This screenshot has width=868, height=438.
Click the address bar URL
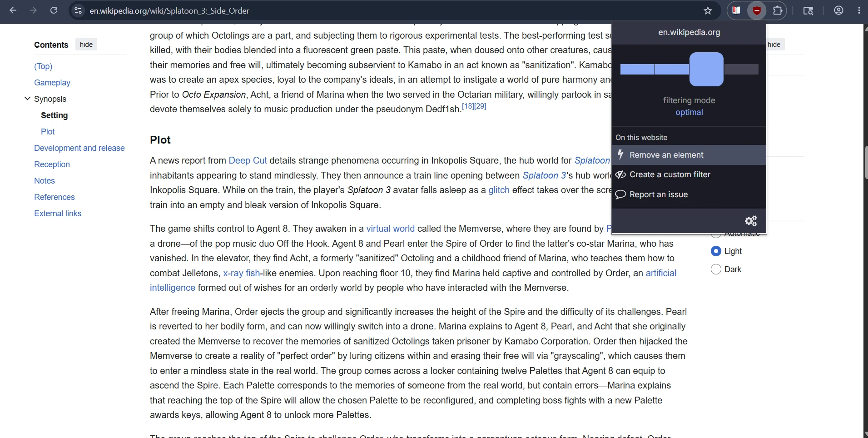point(169,10)
